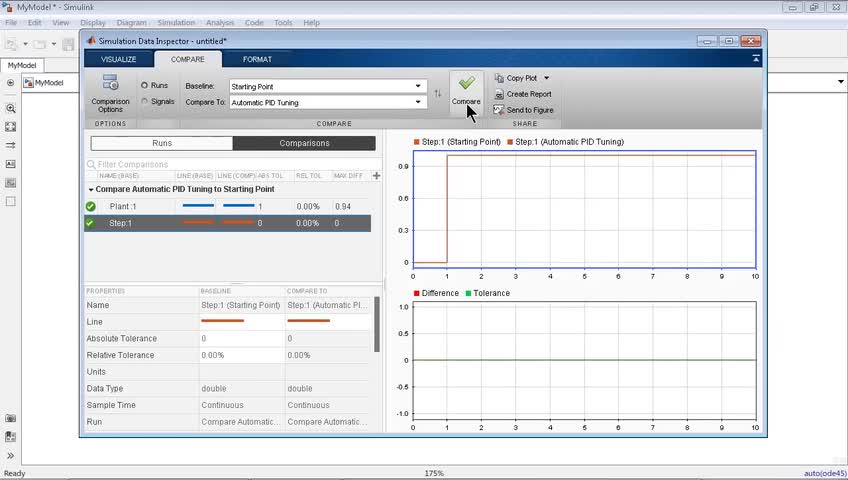The height and width of the screenshot is (480, 848).
Task: Add a column with the plus icon
Action: (x=376, y=176)
